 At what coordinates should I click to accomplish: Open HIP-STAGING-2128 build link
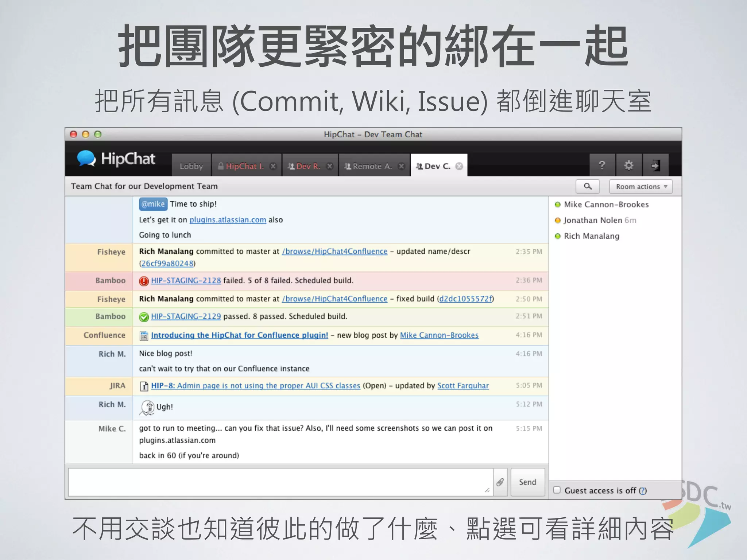point(186,280)
